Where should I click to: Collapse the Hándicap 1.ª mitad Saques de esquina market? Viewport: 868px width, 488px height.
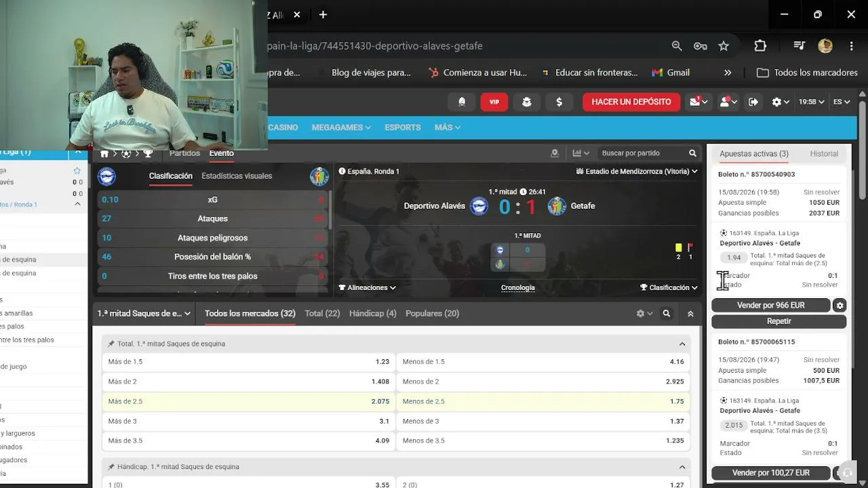point(682,467)
